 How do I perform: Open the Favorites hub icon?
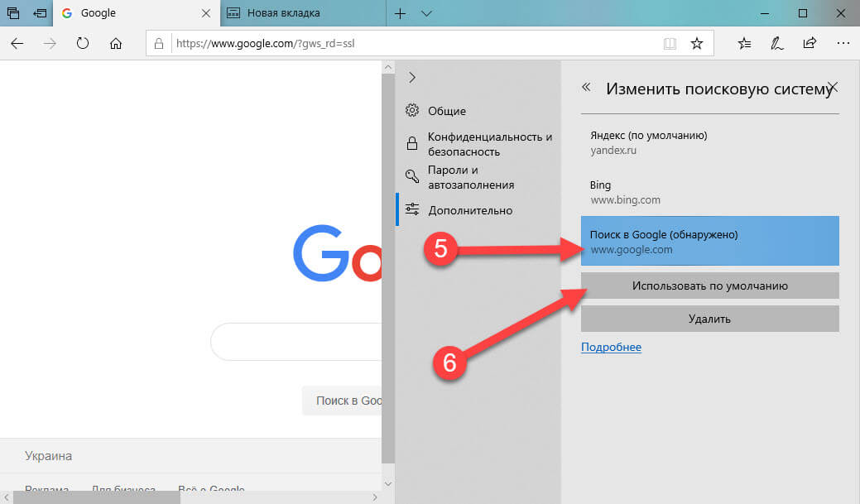pyautogui.click(x=744, y=43)
